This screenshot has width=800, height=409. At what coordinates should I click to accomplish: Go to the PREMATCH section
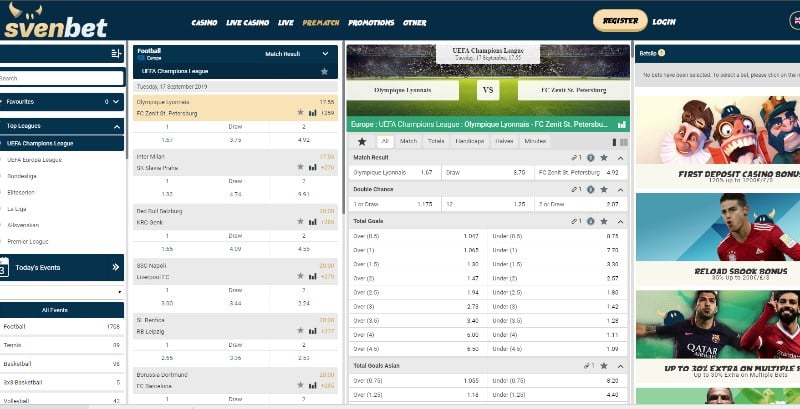pyautogui.click(x=321, y=22)
